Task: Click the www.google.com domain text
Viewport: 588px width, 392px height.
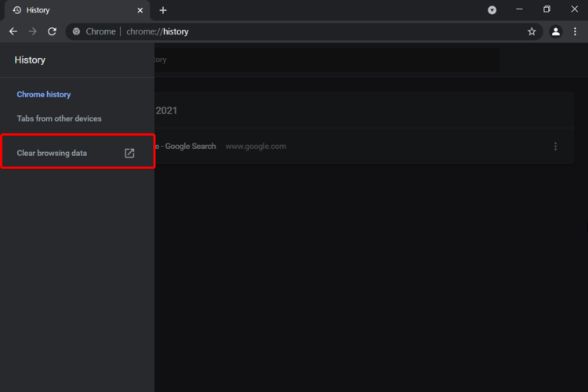Action: pyautogui.click(x=256, y=147)
